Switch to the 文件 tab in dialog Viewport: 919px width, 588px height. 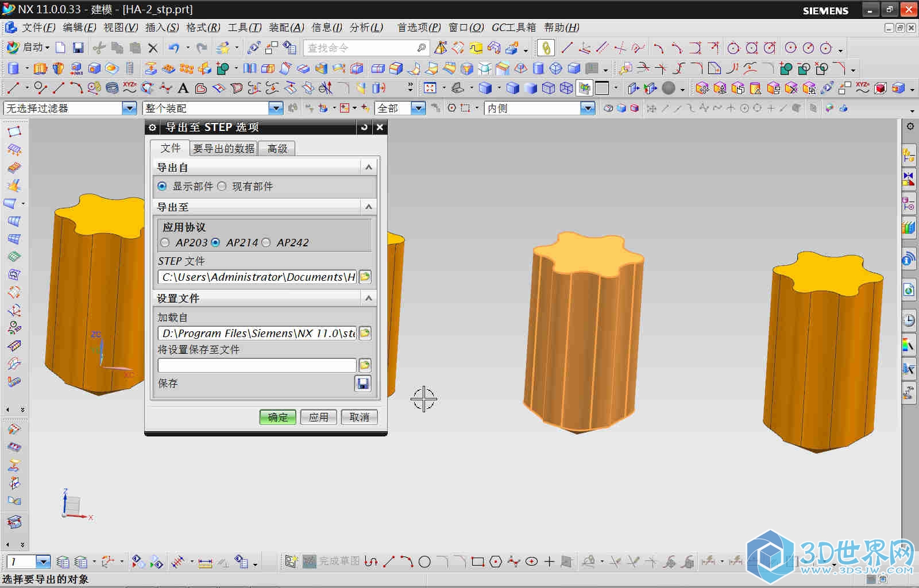pos(170,148)
